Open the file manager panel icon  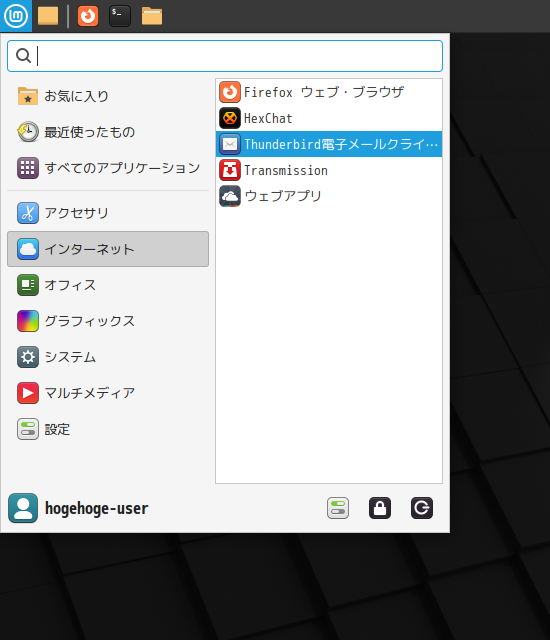(152, 16)
